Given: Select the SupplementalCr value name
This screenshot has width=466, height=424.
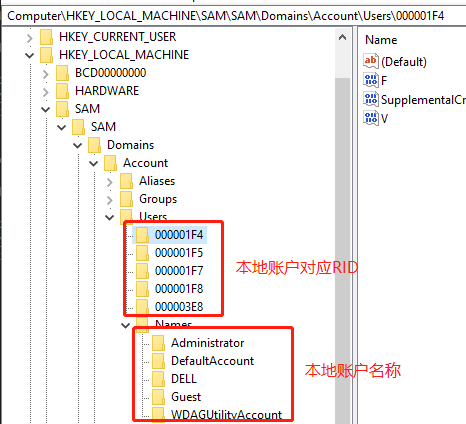Looking at the screenshot, I should click(x=423, y=100).
